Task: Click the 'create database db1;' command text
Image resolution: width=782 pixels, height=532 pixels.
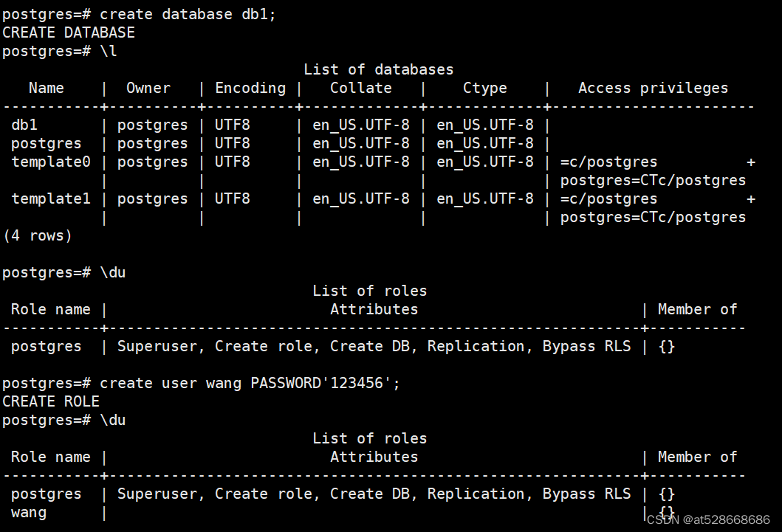Action: [x=188, y=15]
